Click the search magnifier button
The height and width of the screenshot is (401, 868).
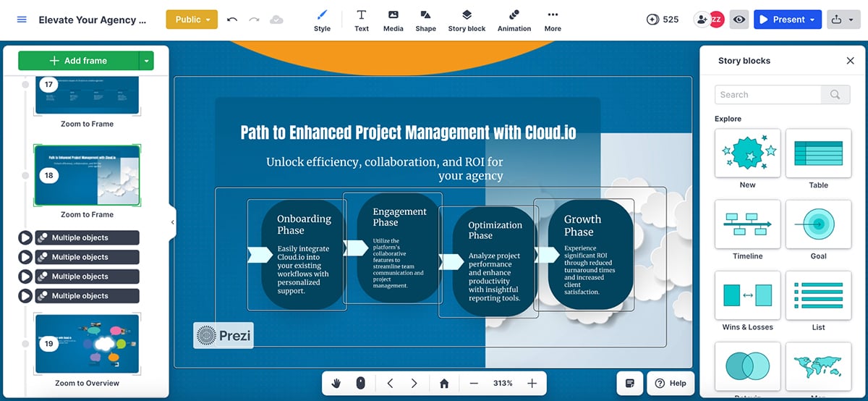[x=835, y=95]
